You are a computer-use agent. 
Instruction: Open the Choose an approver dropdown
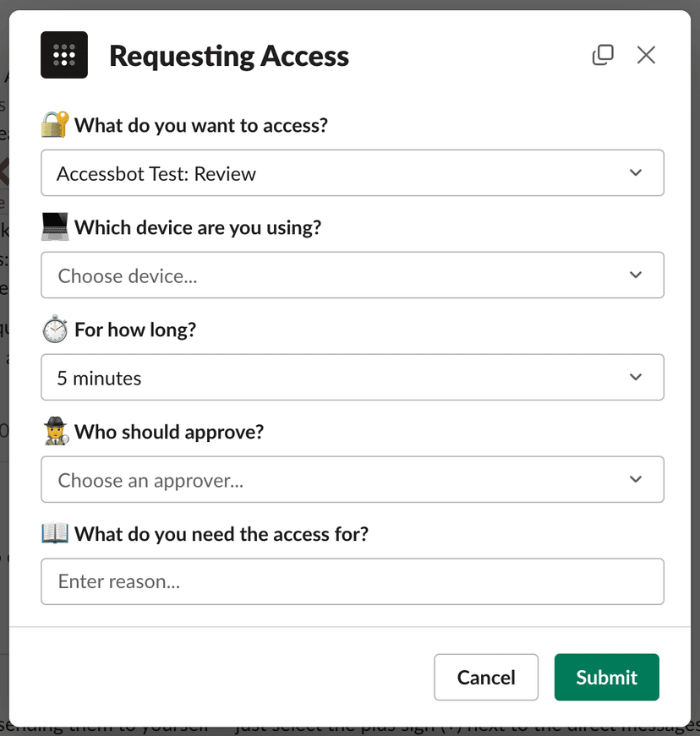click(x=352, y=479)
